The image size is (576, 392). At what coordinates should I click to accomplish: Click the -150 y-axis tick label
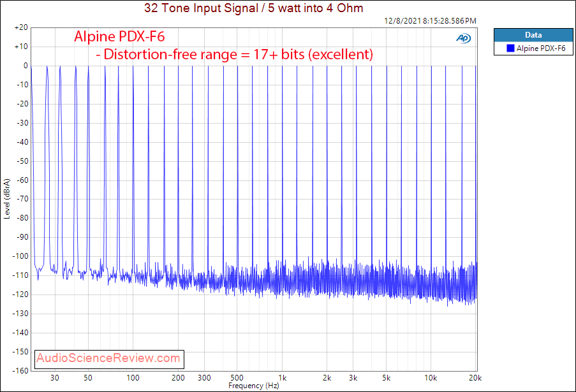(20, 352)
